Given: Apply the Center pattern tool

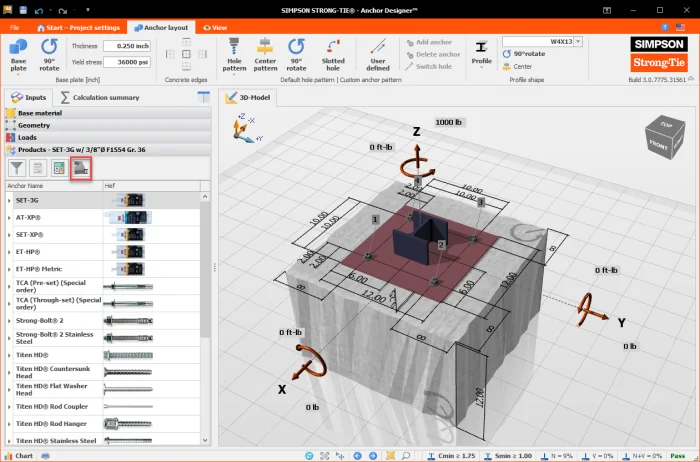Looking at the screenshot, I should click(265, 55).
